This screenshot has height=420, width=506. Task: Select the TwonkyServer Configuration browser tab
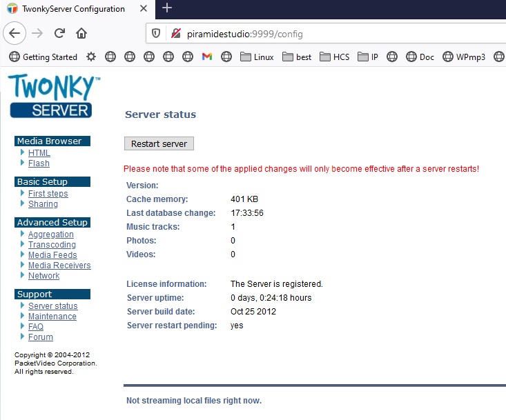point(77,9)
